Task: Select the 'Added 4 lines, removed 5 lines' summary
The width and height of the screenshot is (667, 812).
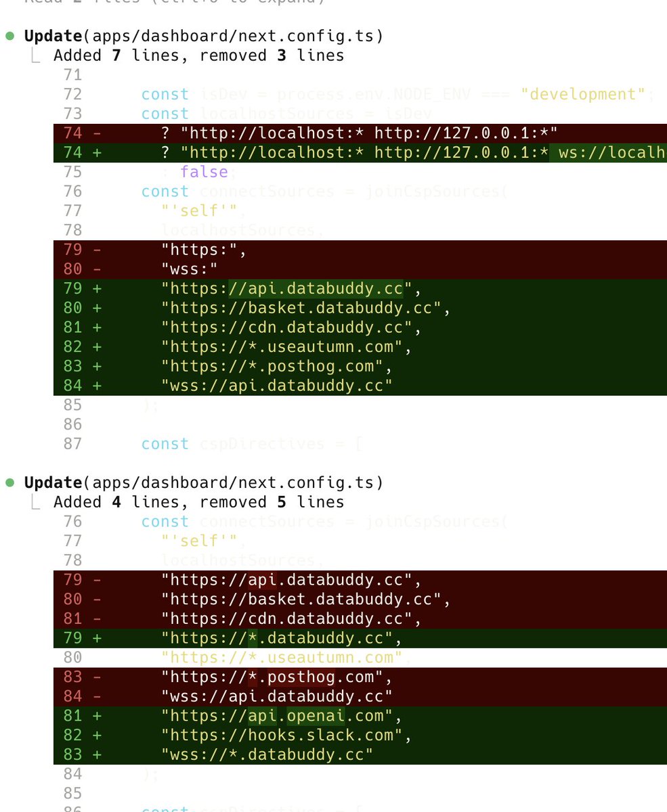Action: [x=199, y=502]
